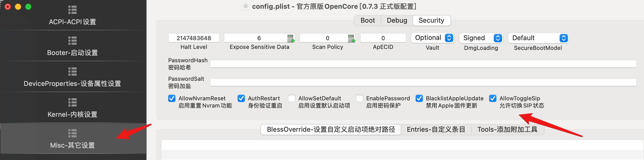
Task: Switch to the Boot tab
Action: pyautogui.click(x=368, y=20)
